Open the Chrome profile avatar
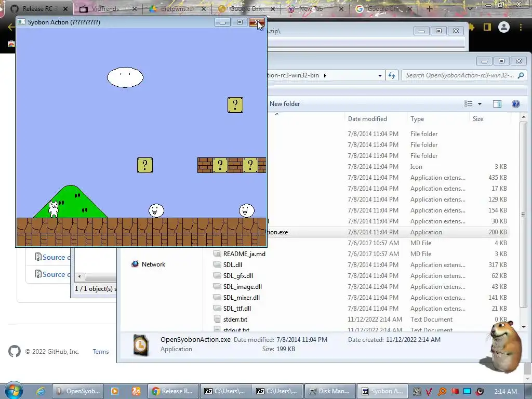This screenshot has height=399, width=532. pos(504,27)
